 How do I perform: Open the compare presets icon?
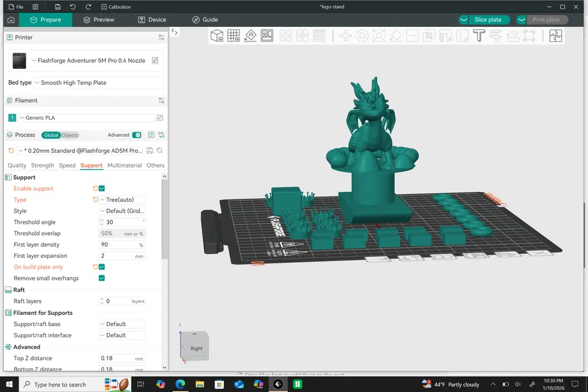click(x=161, y=135)
